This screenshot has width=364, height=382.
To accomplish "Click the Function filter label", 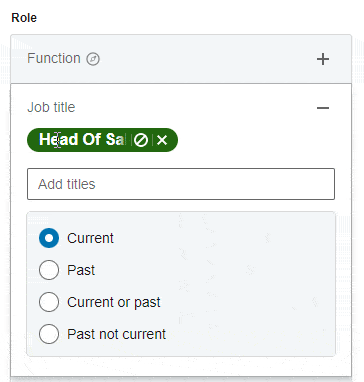I will pyautogui.click(x=54, y=58).
